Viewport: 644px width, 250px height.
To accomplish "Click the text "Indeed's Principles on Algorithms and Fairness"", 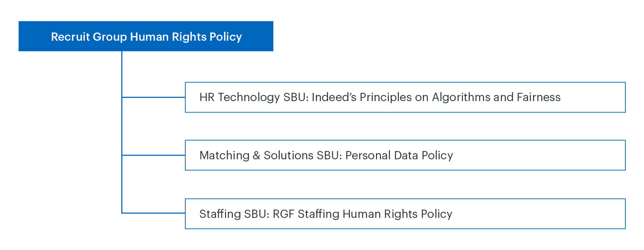I will (436, 97).
